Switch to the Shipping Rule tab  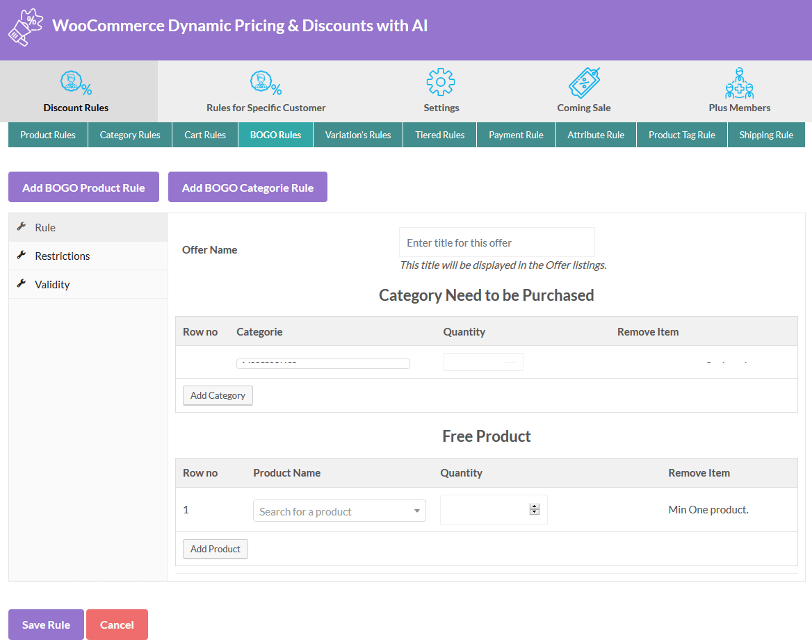(x=766, y=135)
